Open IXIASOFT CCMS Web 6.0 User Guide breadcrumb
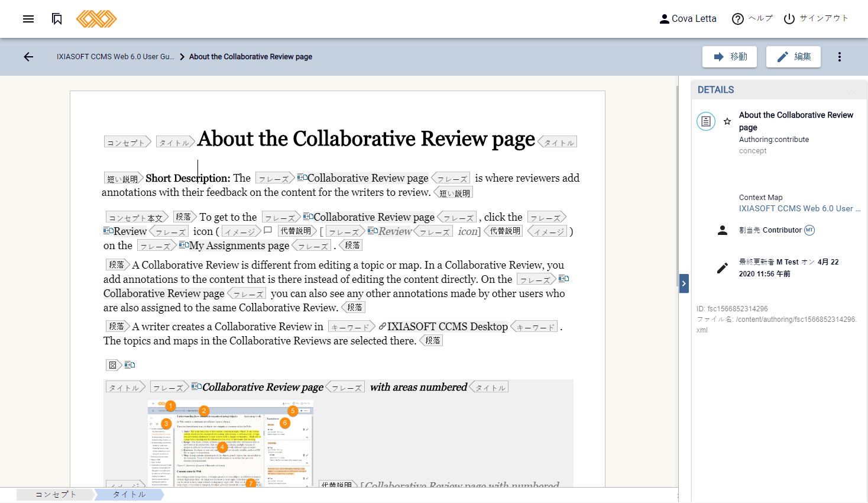This screenshot has height=503, width=868. 115,57
